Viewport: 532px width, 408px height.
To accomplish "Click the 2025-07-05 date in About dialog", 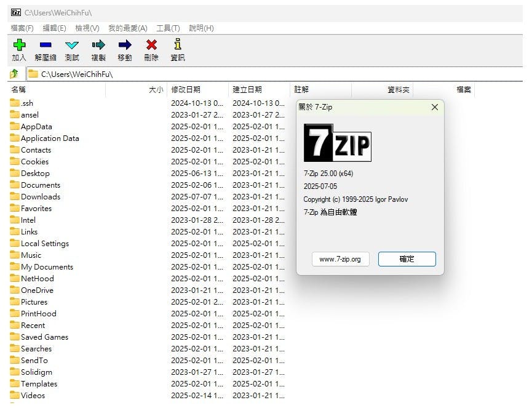I will pyautogui.click(x=320, y=186).
